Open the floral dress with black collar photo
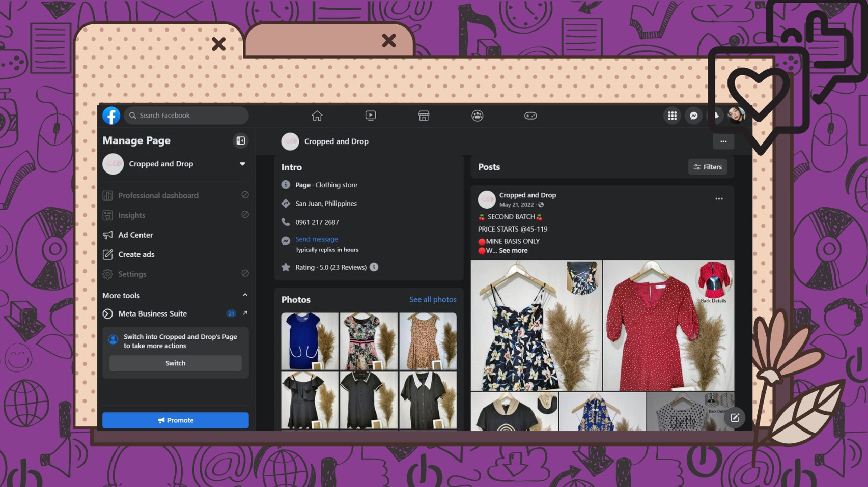This screenshot has width=868, height=487. click(x=369, y=341)
